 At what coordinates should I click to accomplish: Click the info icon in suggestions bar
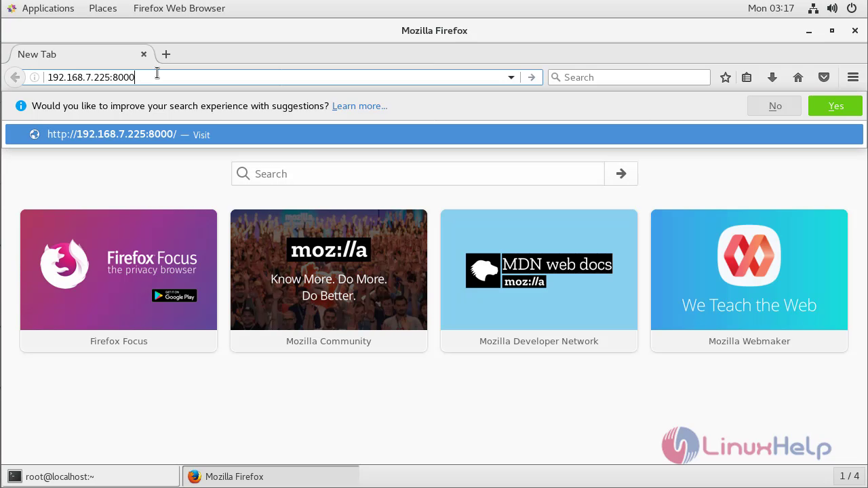(20, 106)
